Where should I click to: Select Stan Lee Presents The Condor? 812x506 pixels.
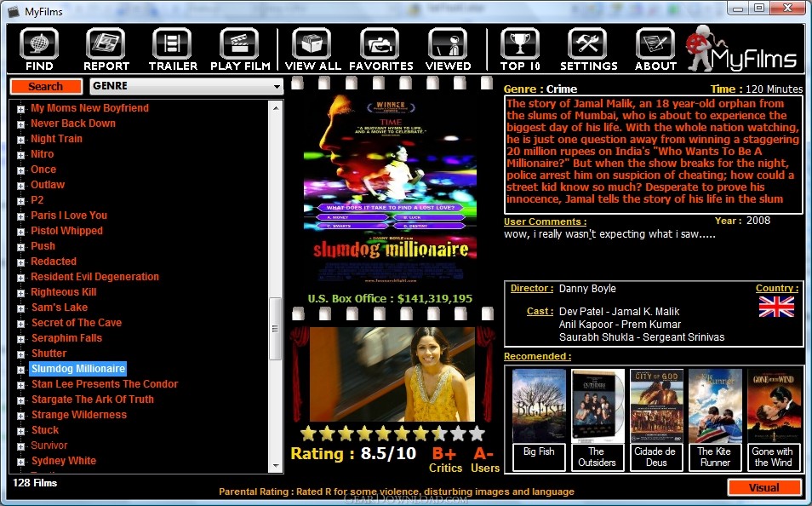105,384
